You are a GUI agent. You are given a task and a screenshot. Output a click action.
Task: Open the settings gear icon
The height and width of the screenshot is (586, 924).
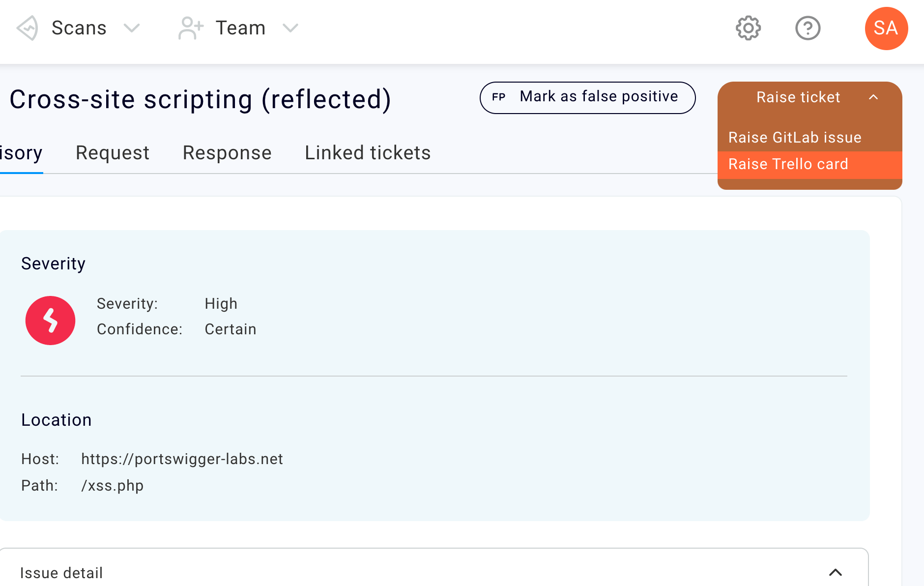pos(748,28)
